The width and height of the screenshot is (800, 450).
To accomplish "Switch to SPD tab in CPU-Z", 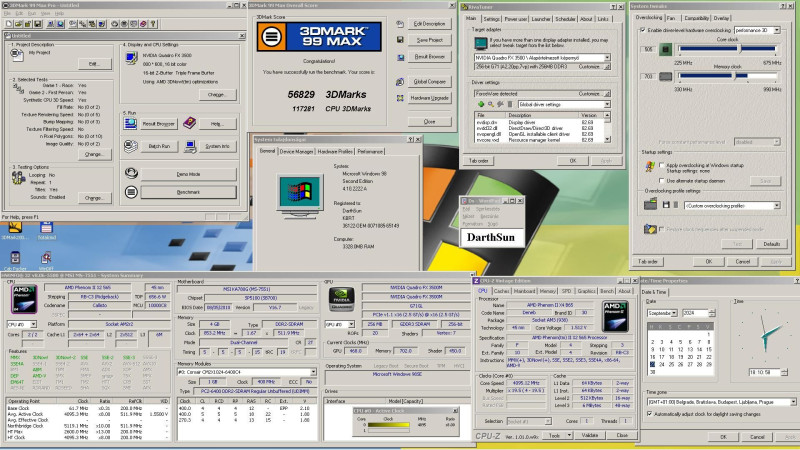I will coord(566,291).
